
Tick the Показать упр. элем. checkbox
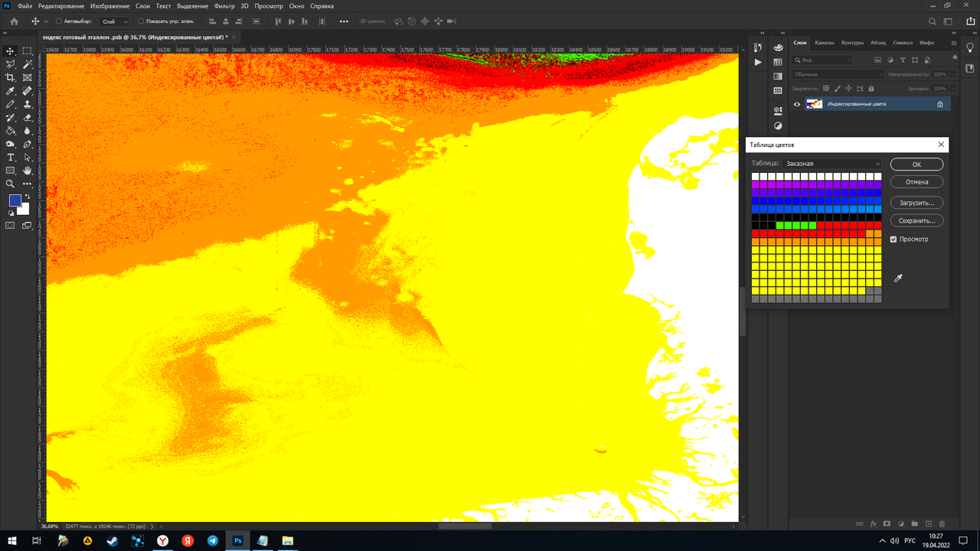(141, 21)
